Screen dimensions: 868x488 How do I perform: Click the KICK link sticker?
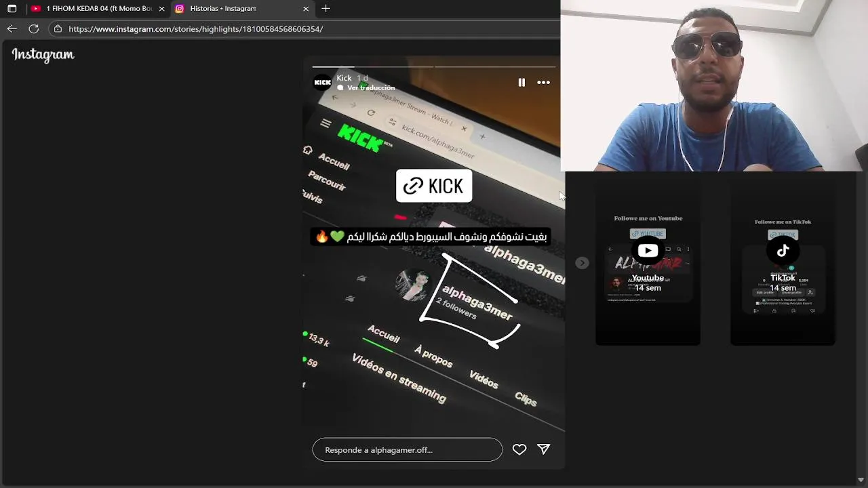point(434,186)
